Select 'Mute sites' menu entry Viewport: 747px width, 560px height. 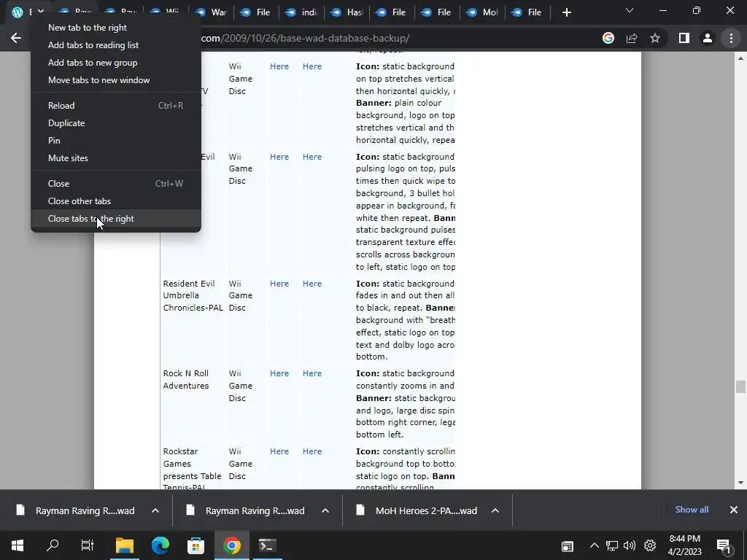click(116, 158)
